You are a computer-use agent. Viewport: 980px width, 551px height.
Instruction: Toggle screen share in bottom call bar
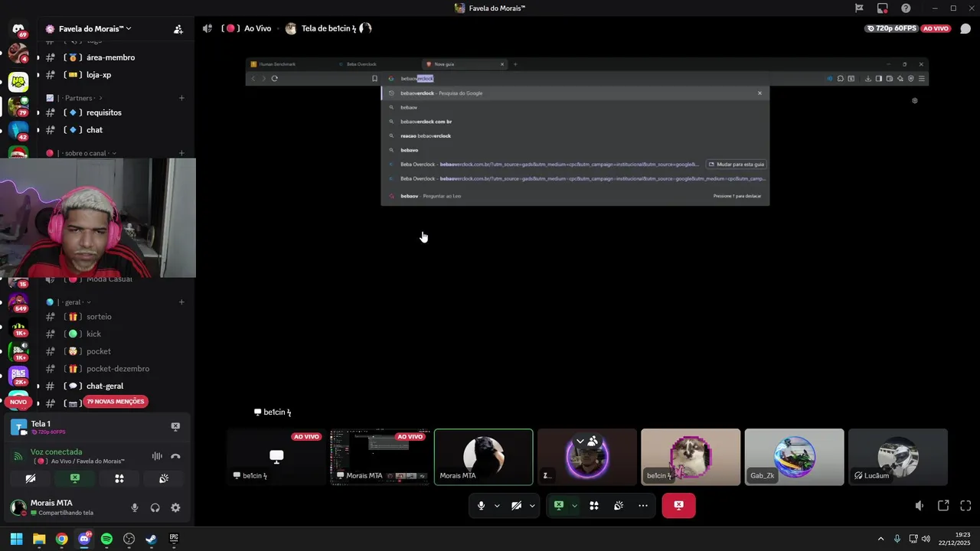point(559,506)
